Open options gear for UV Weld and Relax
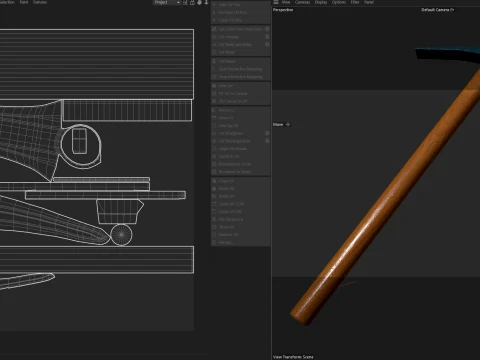The width and height of the screenshot is (480, 360). point(267,44)
